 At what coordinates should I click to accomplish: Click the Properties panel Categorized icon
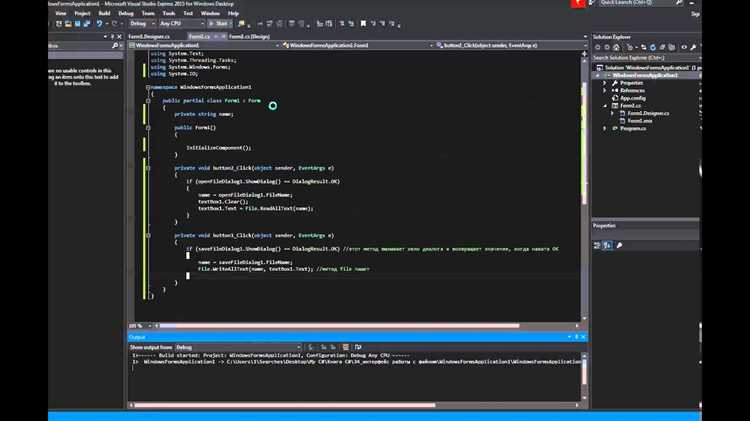coord(597,245)
